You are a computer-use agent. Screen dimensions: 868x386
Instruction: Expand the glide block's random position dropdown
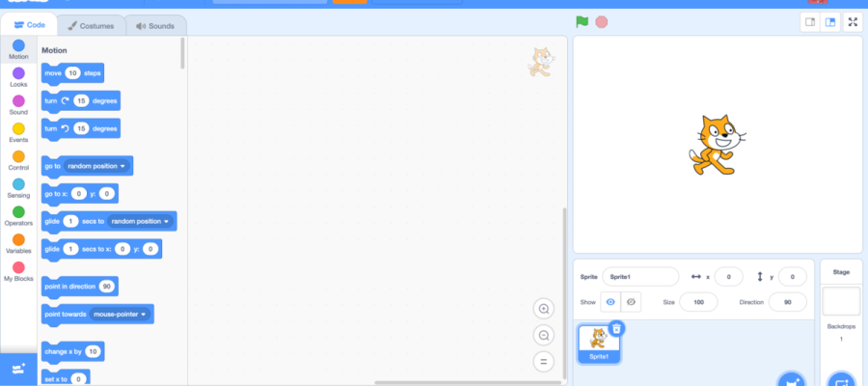(166, 221)
